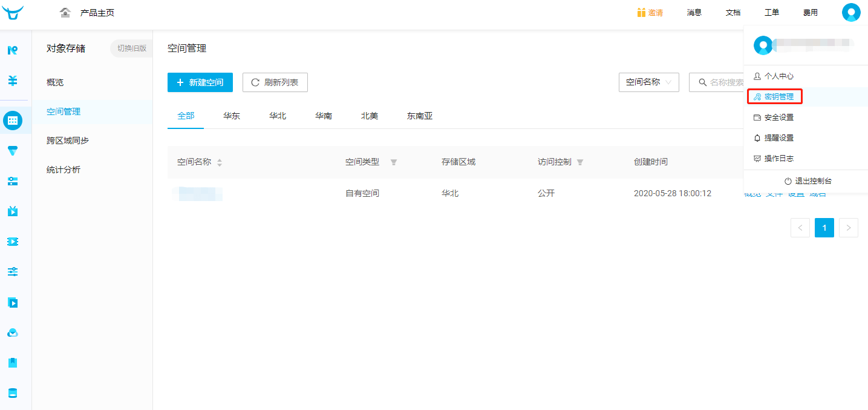Viewport: 868px width, 410px height.
Task: Select the object storage grid sidebar icon
Action: click(x=13, y=121)
